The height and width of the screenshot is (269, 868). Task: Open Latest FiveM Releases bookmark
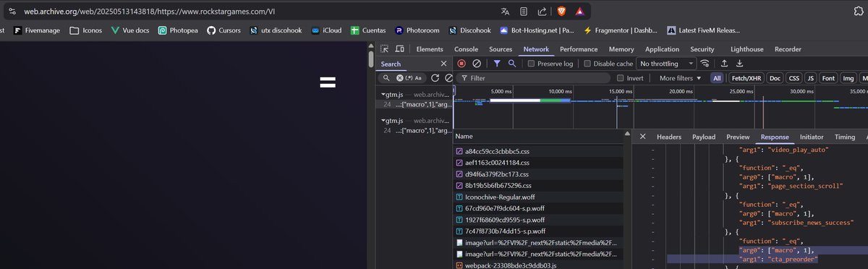pyautogui.click(x=703, y=30)
